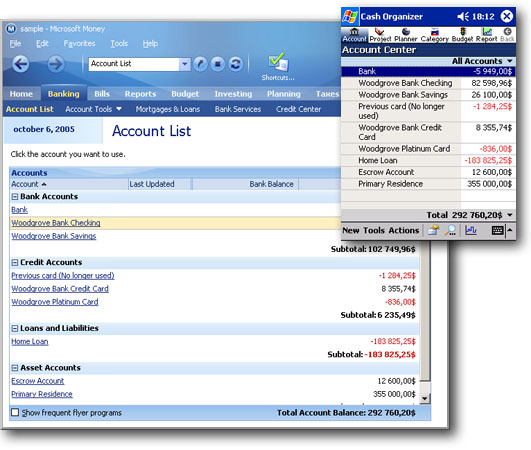
Task: Select the Home Loan row in Cash Organizer
Action: (x=428, y=160)
